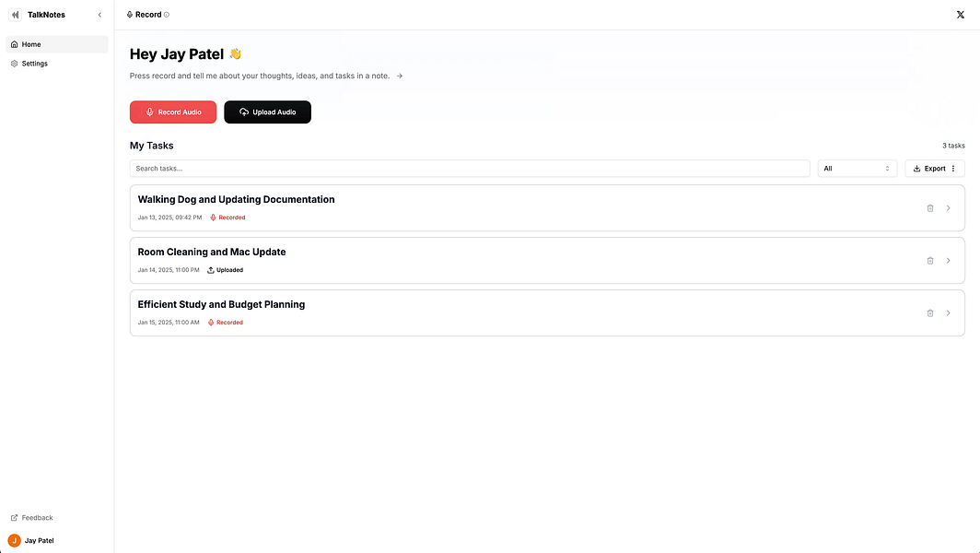Open the Settings sidebar item
The height and width of the screenshot is (553, 980).
click(x=57, y=64)
